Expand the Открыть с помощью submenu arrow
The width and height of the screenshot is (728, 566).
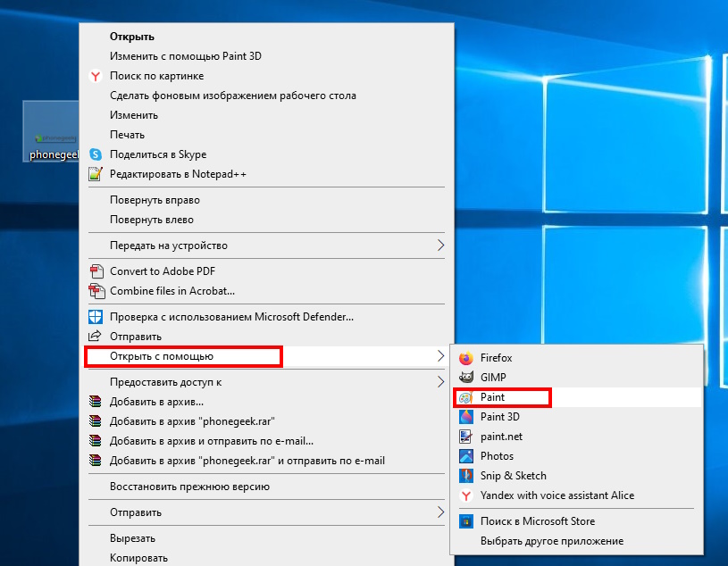(x=440, y=356)
